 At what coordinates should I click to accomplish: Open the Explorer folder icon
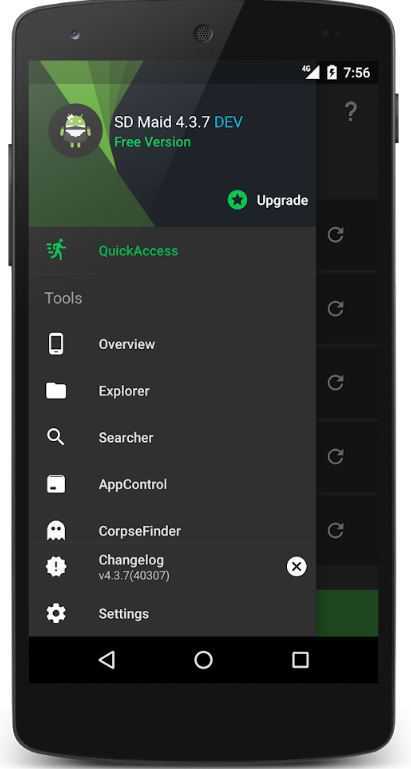pyautogui.click(x=56, y=391)
